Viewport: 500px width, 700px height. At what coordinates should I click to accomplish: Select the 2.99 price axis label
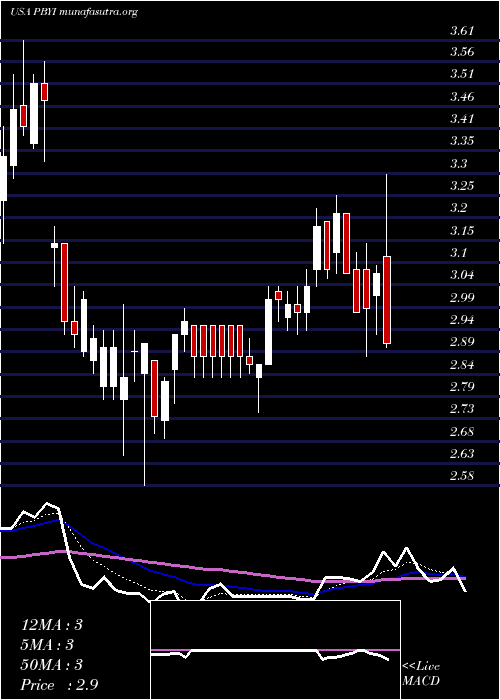462,298
